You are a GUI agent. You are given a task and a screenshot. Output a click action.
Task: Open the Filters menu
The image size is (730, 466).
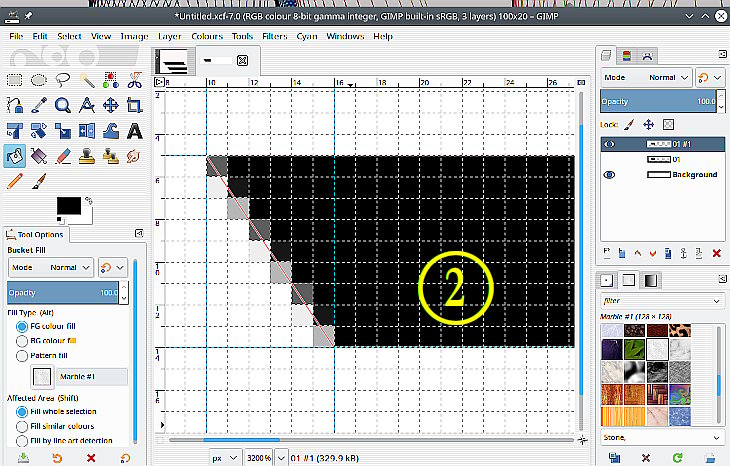click(275, 36)
